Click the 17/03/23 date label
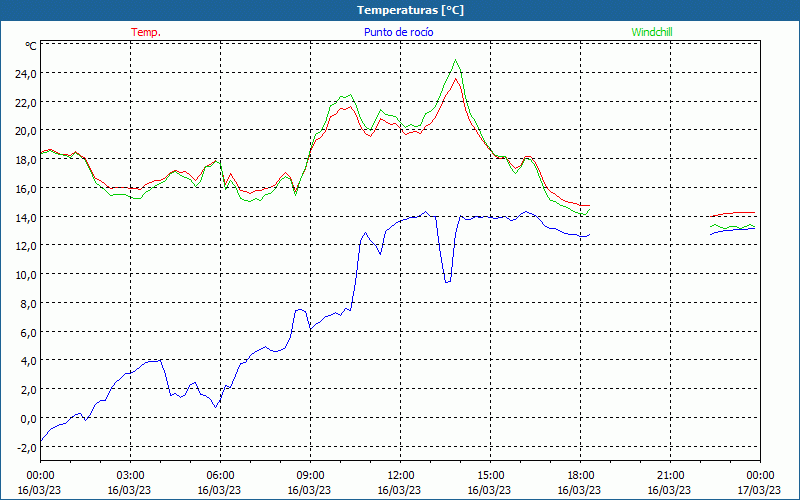This screenshot has height=500, width=800. tap(760, 490)
